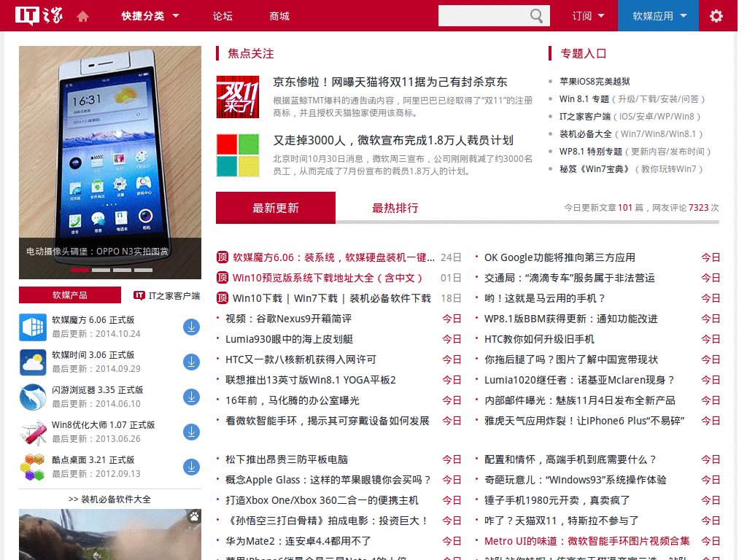
Task: Click the search magnifier icon
Action: pos(536,16)
